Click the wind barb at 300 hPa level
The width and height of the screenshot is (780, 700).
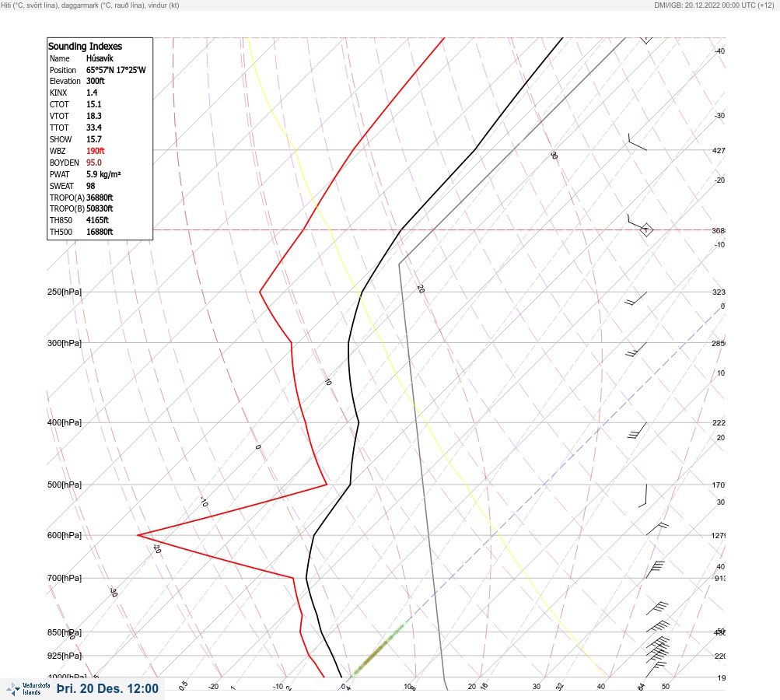[635, 350]
